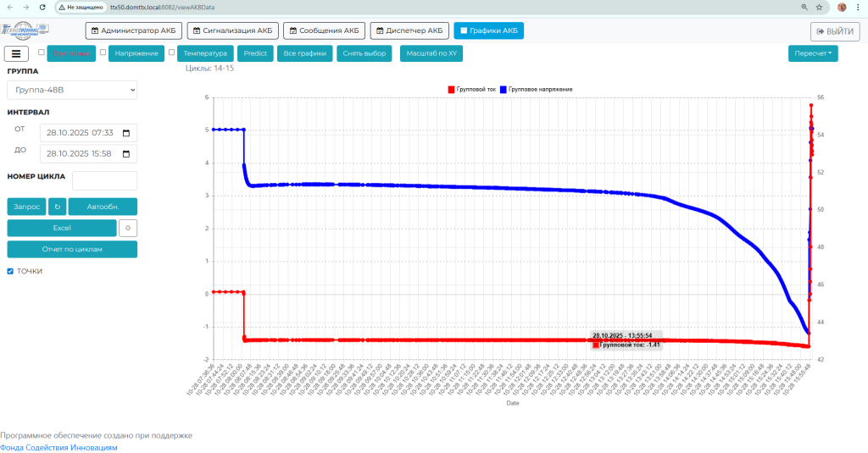
Task: Click the refresh icon next to Запрос
Action: pyautogui.click(x=58, y=207)
